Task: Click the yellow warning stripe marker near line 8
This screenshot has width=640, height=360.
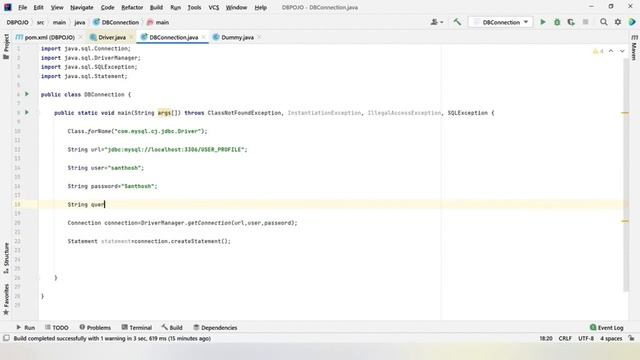Action: click(625, 113)
